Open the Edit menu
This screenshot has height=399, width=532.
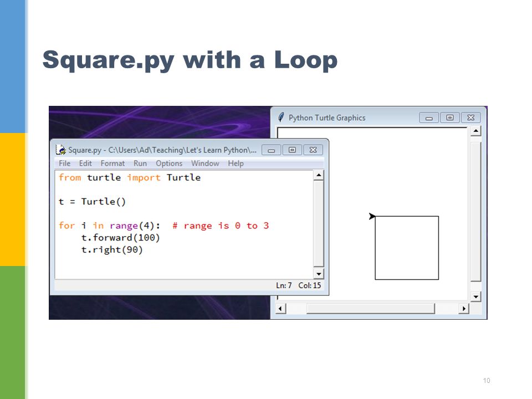pyautogui.click(x=85, y=163)
